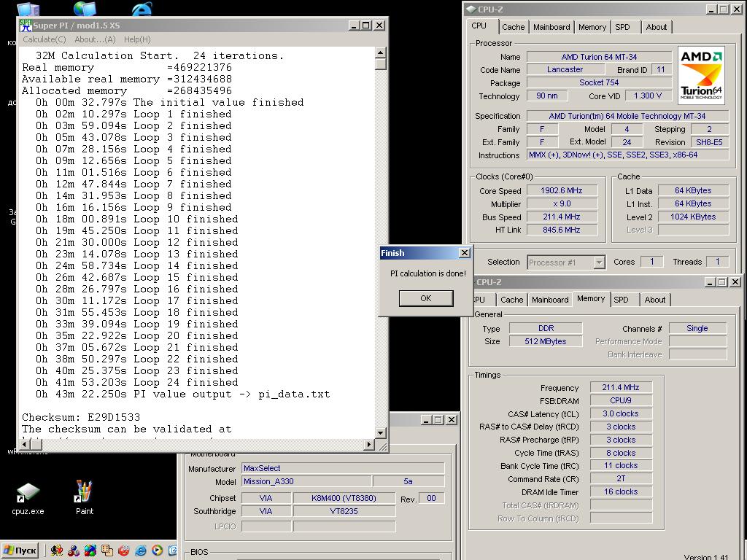Viewport: 747px width, 560px height.
Task: Click Super PI horizontal scrollbar left arrow
Action: [26, 444]
